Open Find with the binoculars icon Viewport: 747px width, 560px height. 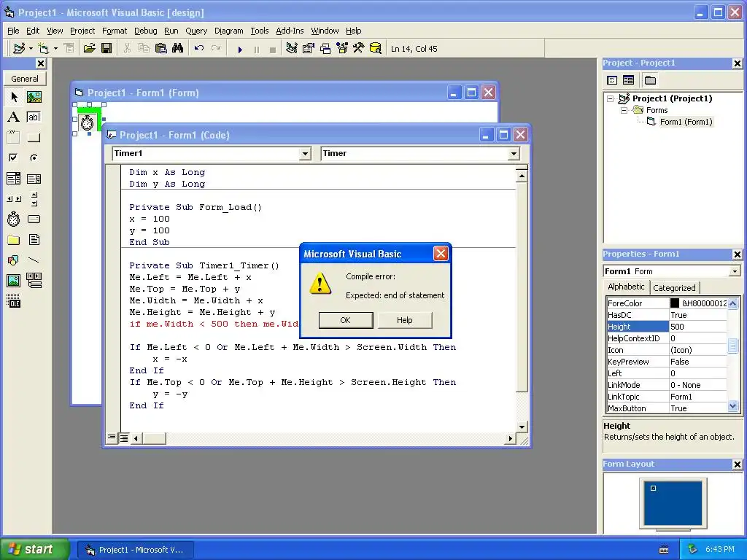(x=178, y=49)
